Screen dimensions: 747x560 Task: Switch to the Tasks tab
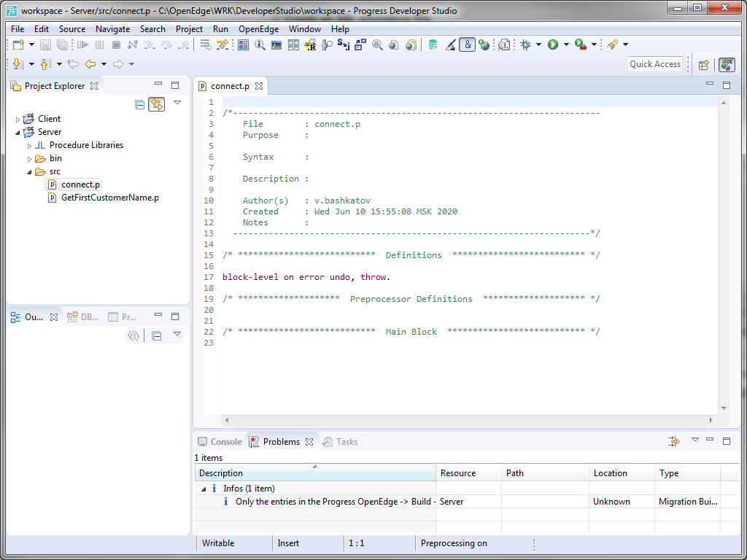click(340, 442)
